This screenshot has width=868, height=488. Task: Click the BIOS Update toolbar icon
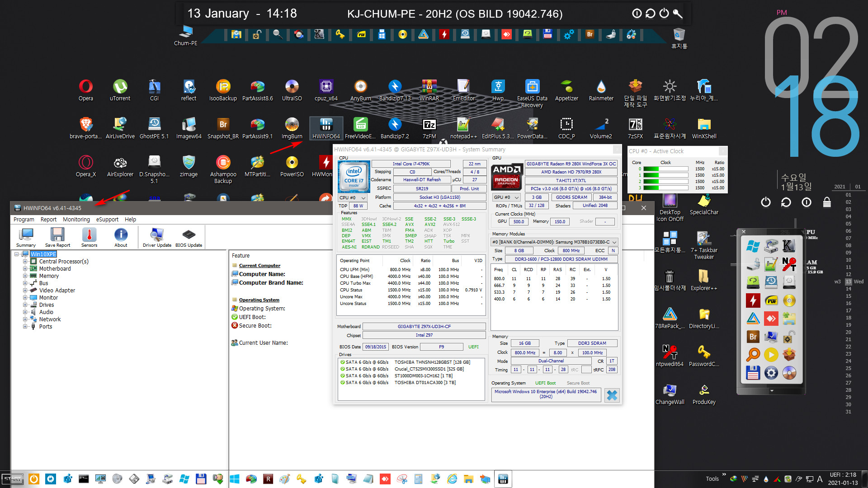point(189,237)
